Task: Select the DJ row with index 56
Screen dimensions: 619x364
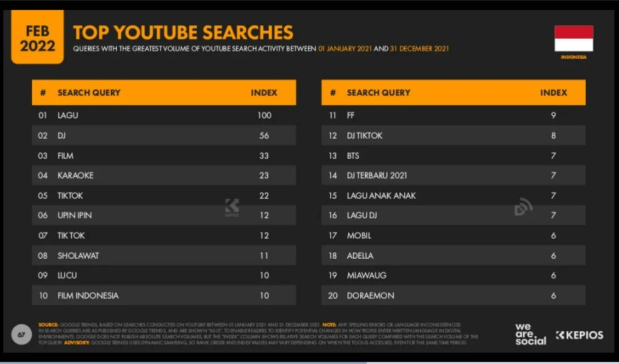Action: click(x=164, y=135)
